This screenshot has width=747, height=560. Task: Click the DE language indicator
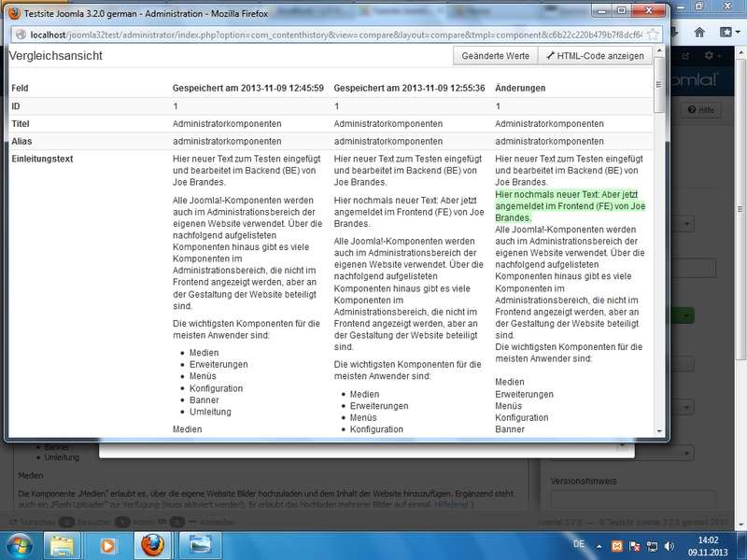point(579,544)
